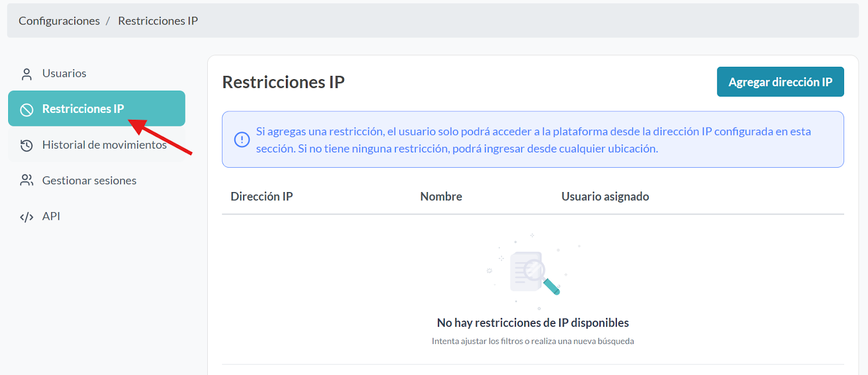Viewport: 868px width, 375px height.
Task: Open the API settings label
Action: point(51,217)
